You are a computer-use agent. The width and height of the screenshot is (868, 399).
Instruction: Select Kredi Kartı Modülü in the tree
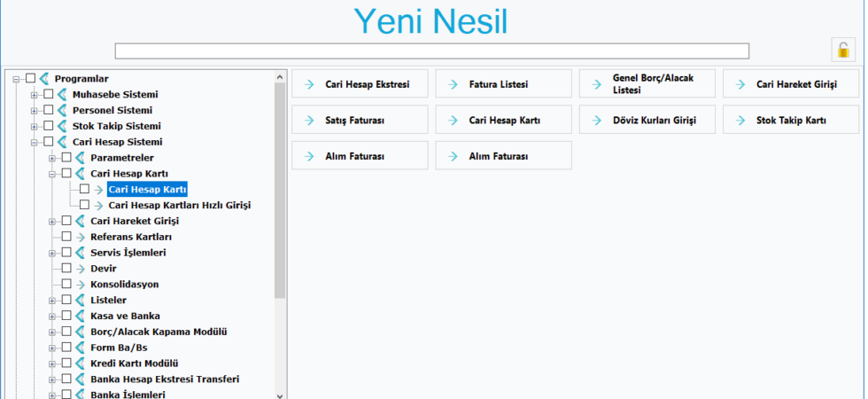[134, 364]
